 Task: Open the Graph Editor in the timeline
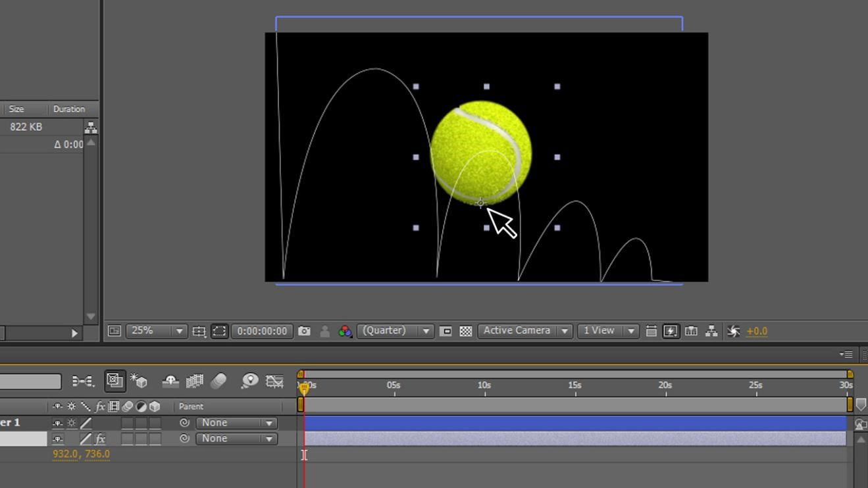click(x=274, y=381)
